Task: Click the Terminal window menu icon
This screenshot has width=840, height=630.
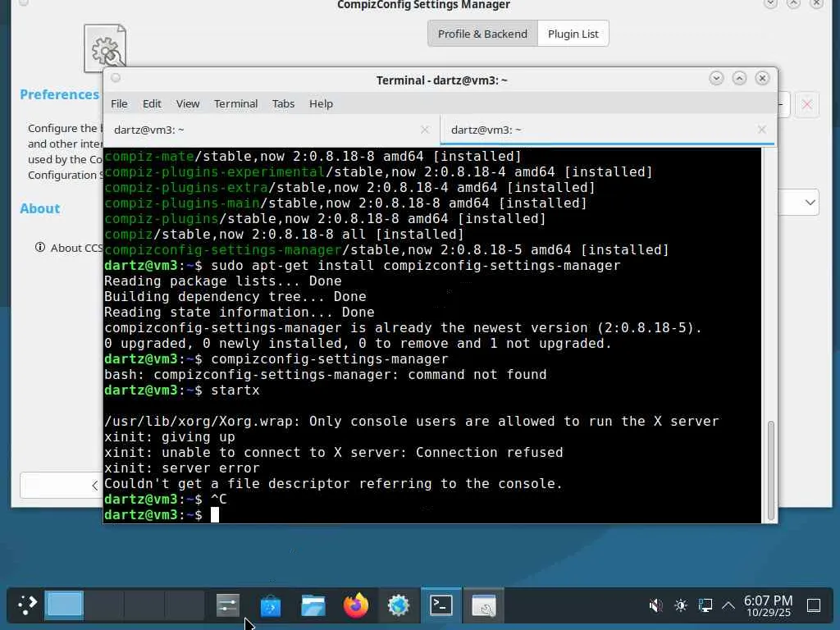Action: 116,78
